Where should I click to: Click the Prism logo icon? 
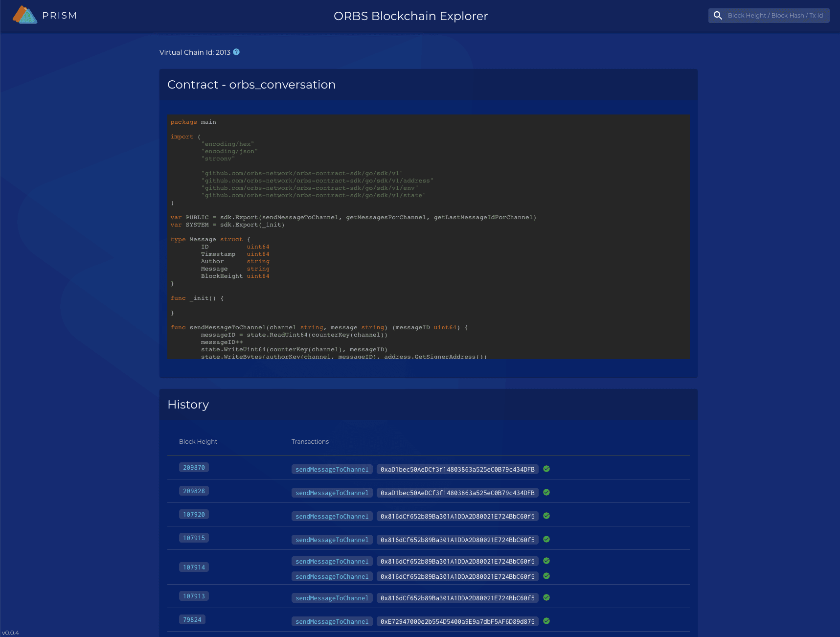25,15
